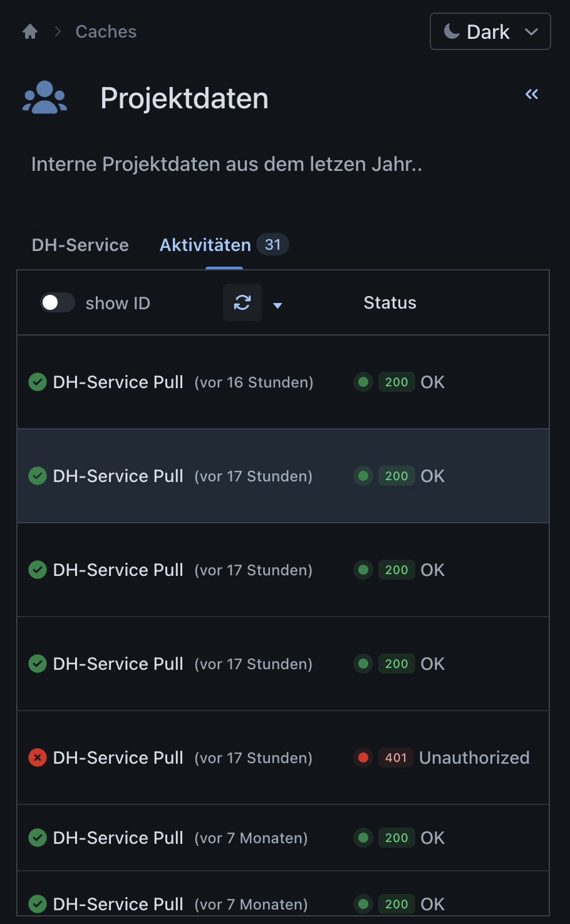Image resolution: width=570 pixels, height=924 pixels.
Task: Click the 200 badge in first row
Action: [x=396, y=382]
